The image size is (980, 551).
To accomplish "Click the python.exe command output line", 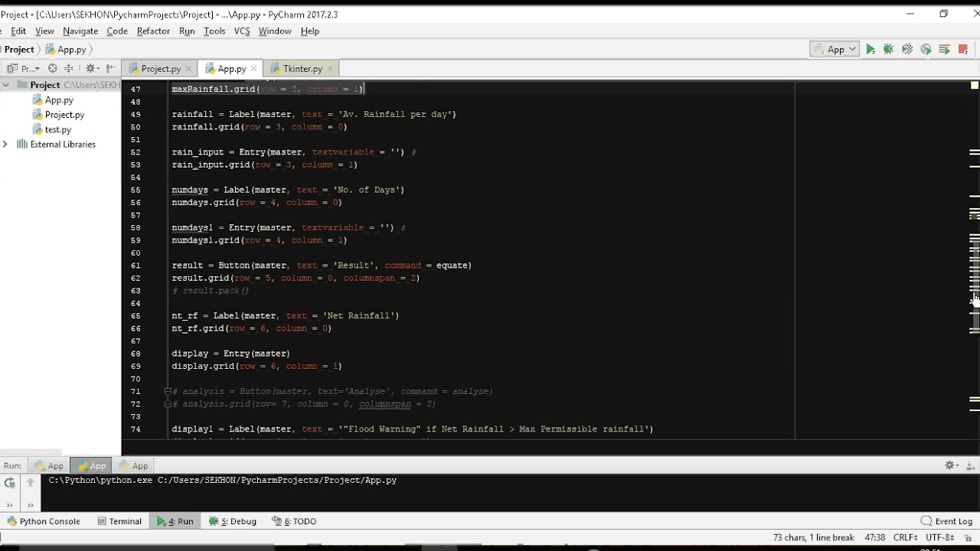I will (x=223, y=480).
